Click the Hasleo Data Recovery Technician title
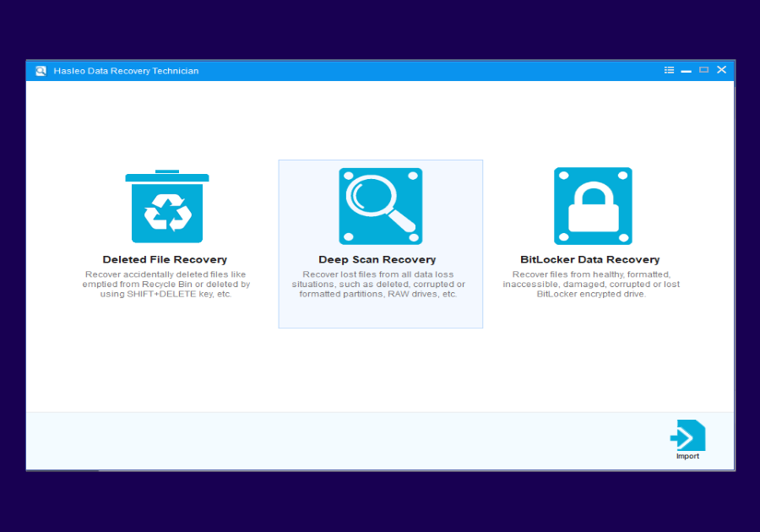Screen dimensions: 760x532 [x=125, y=71]
